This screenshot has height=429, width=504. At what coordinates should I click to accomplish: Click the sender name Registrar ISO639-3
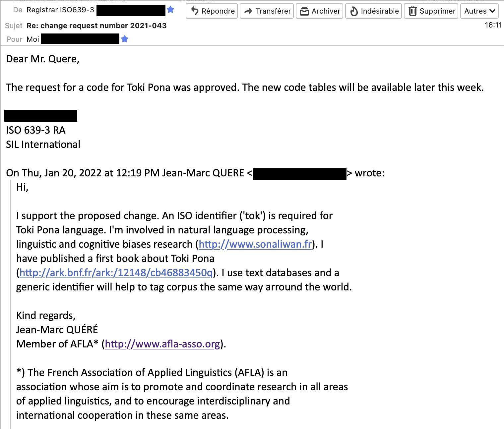[x=60, y=10]
